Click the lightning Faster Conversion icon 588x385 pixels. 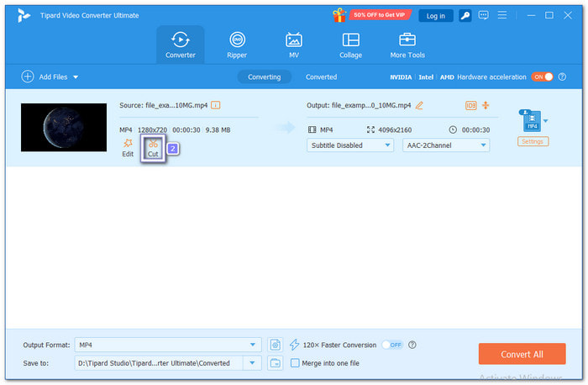pyautogui.click(x=294, y=345)
